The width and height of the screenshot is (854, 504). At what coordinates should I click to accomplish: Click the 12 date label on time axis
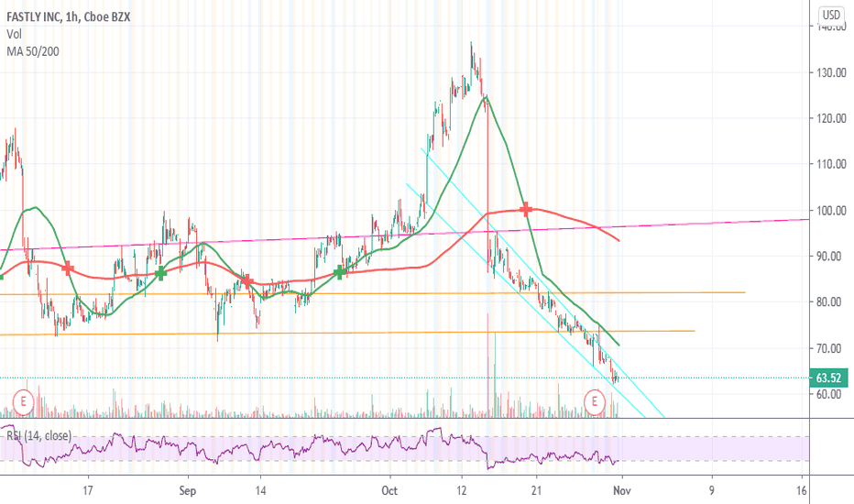(461, 491)
